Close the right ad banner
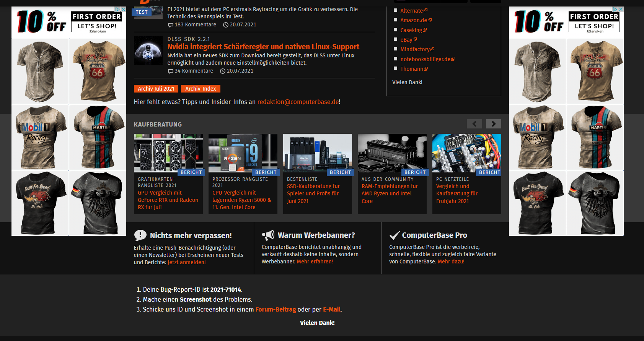Image resolution: width=644 pixels, height=341 pixels. (x=621, y=9)
